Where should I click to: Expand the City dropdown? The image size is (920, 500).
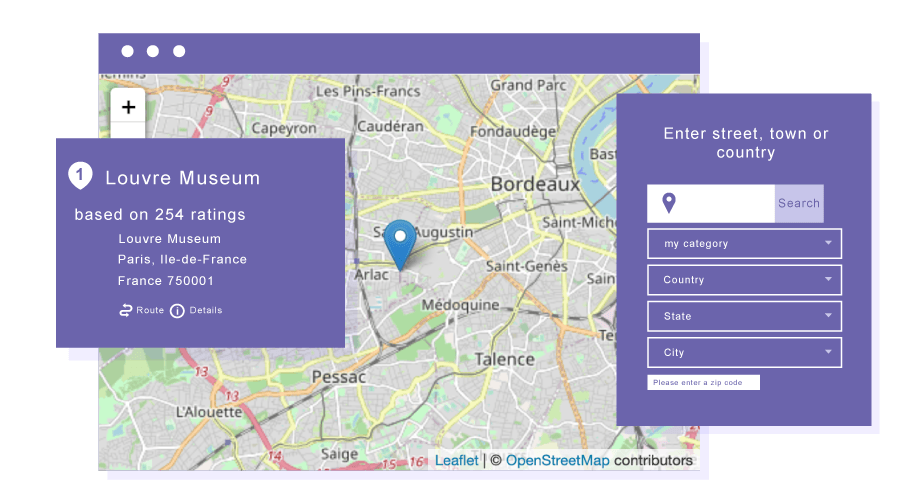[744, 352]
